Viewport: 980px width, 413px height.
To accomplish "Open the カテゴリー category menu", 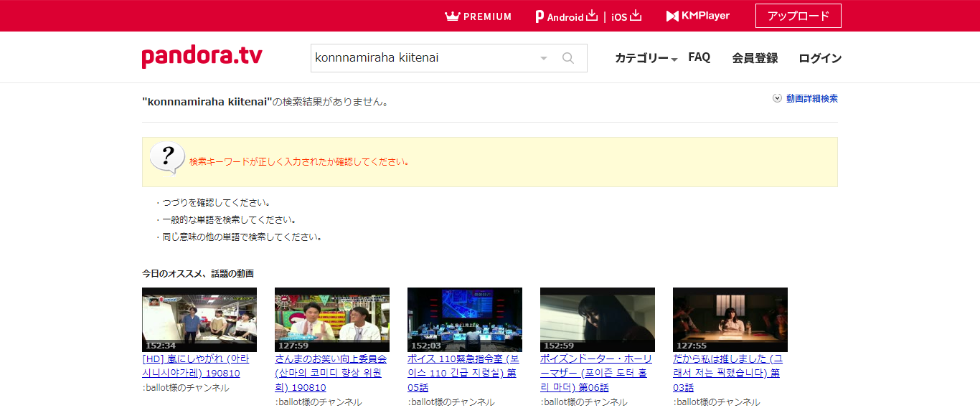I will pyautogui.click(x=646, y=58).
